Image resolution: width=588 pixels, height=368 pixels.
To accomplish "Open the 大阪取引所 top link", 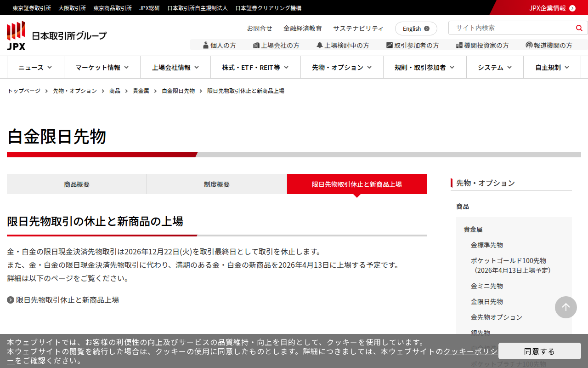I will coord(72,8).
